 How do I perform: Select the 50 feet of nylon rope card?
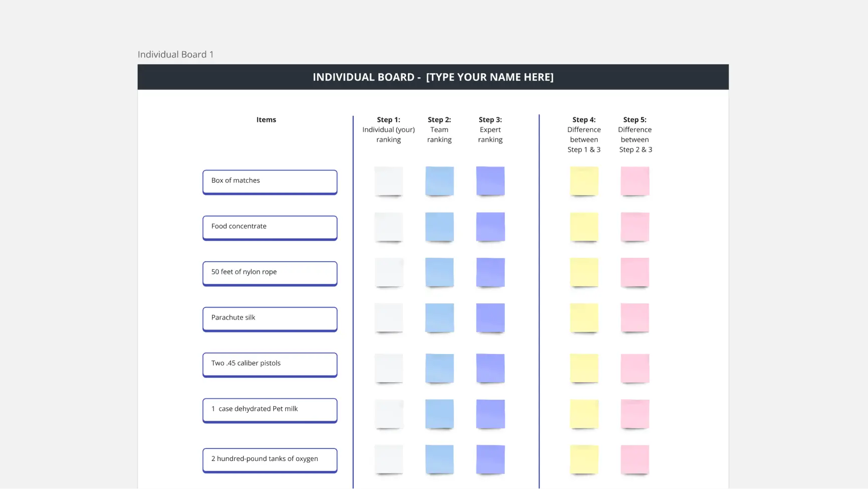pos(270,273)
